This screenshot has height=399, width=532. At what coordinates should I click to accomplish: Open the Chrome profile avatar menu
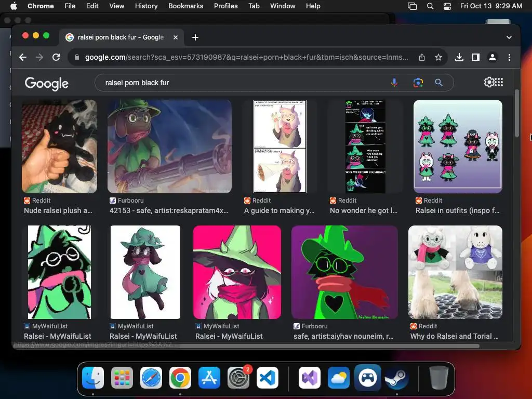point(493,57)
